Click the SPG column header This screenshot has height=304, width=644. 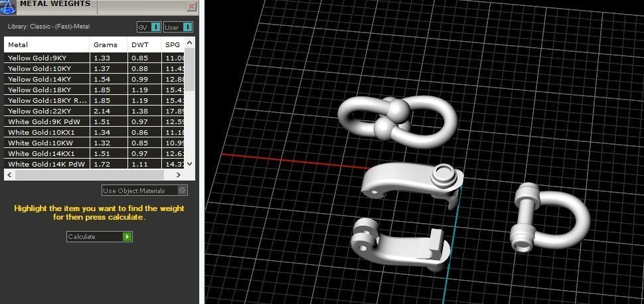point(173,44)
